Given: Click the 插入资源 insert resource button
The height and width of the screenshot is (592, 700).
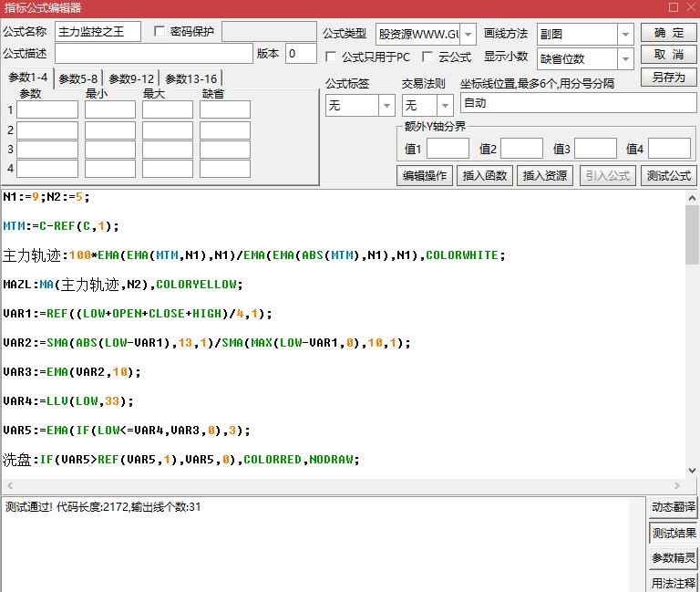Looking at the screenshot, I should [x=545, y=175].
